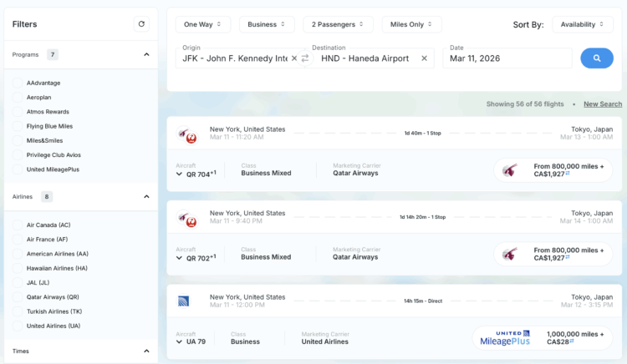Tick the Qatar Airways (QR) airline checkbox
This screenshot has height=364, width=627.
tap(18, 297)
